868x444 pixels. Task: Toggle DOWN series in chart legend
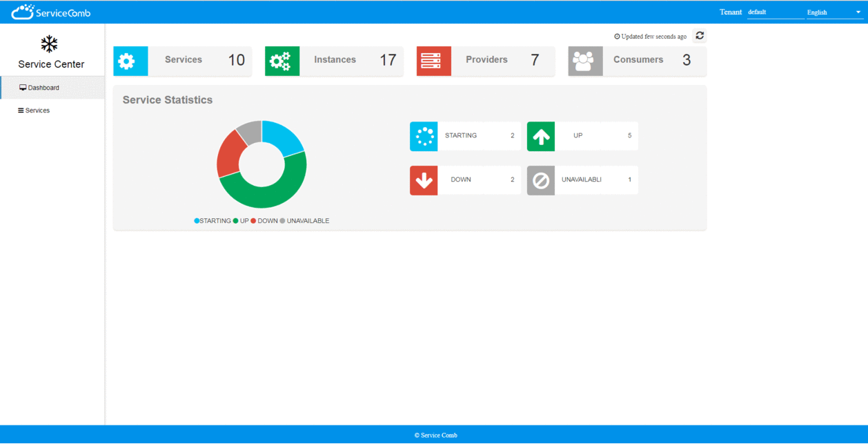(x=265, y=221)
